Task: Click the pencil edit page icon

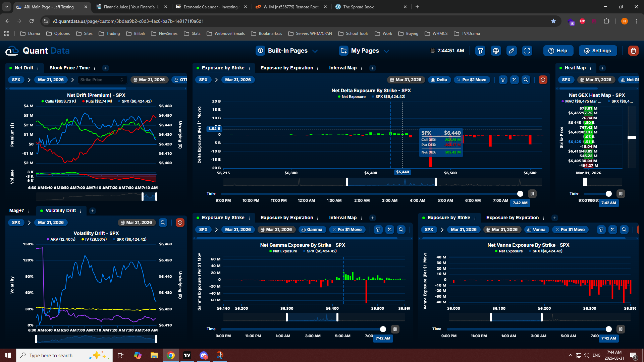Action: [511, 51]
